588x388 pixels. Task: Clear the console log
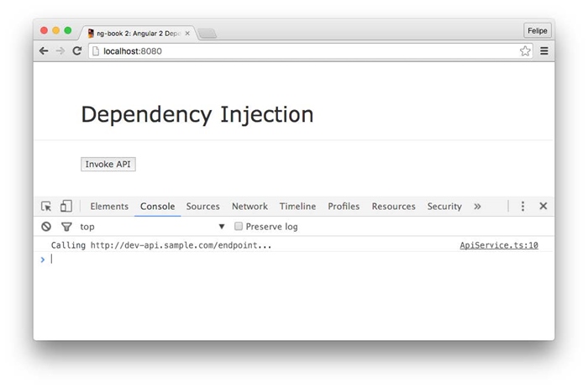[x=46, y=227]
